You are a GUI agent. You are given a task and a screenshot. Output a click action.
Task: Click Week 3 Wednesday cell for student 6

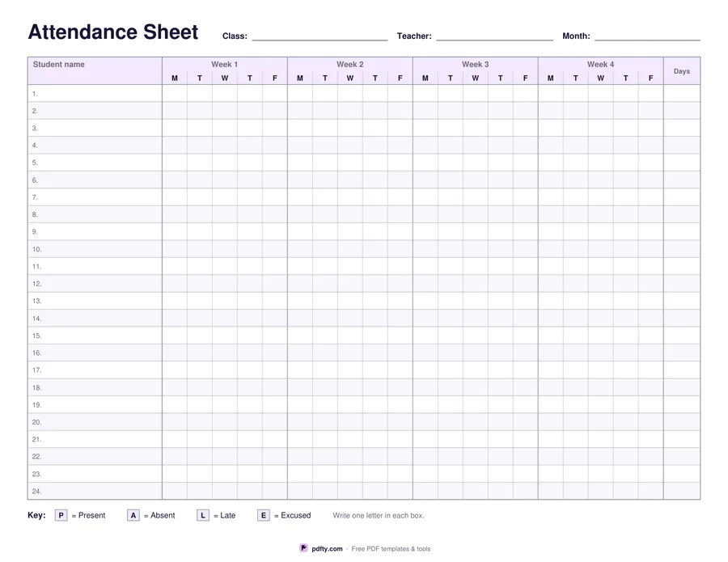click(476, 180)
